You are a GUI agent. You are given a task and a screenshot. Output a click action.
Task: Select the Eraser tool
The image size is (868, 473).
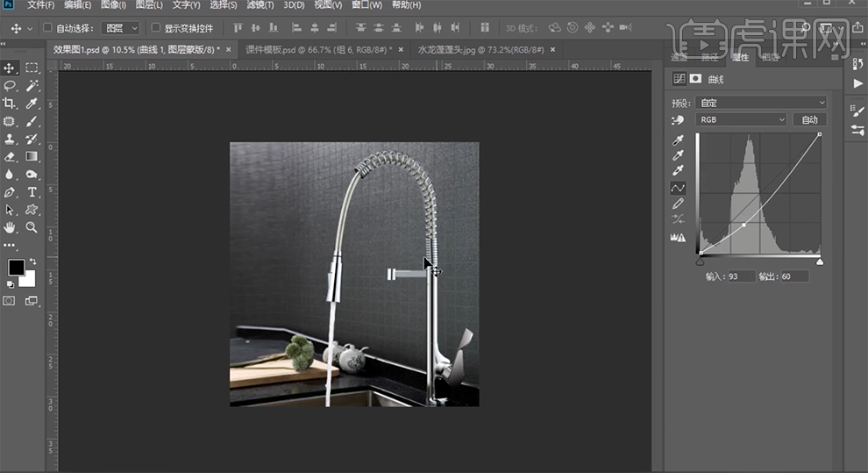pos(10,156)
